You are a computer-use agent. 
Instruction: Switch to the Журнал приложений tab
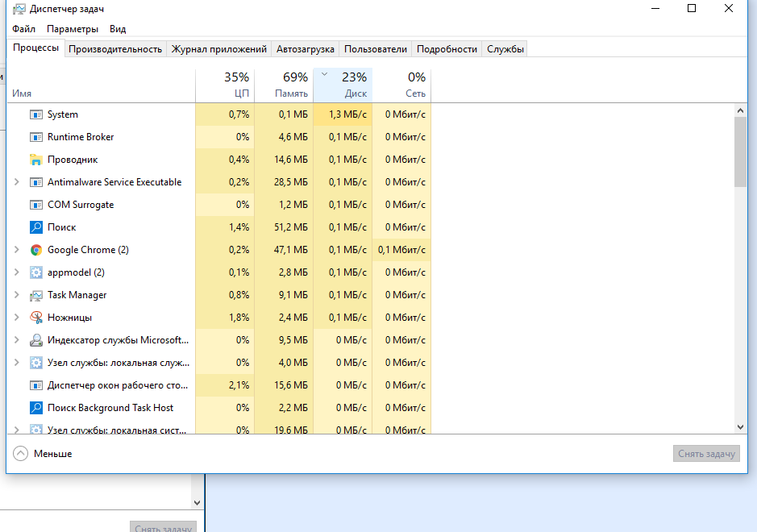click(x=218, y=49)
